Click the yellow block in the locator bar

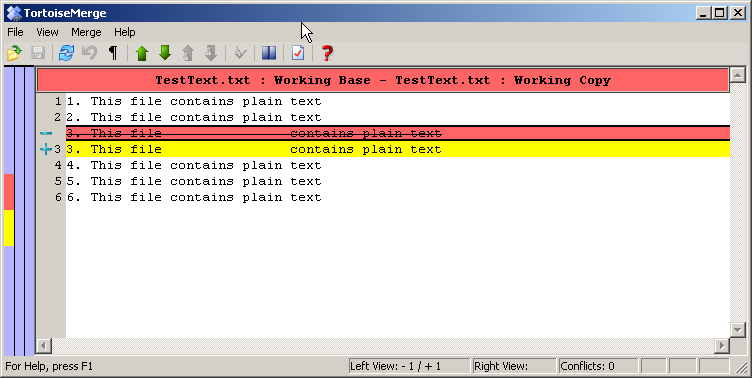point(9,228)
